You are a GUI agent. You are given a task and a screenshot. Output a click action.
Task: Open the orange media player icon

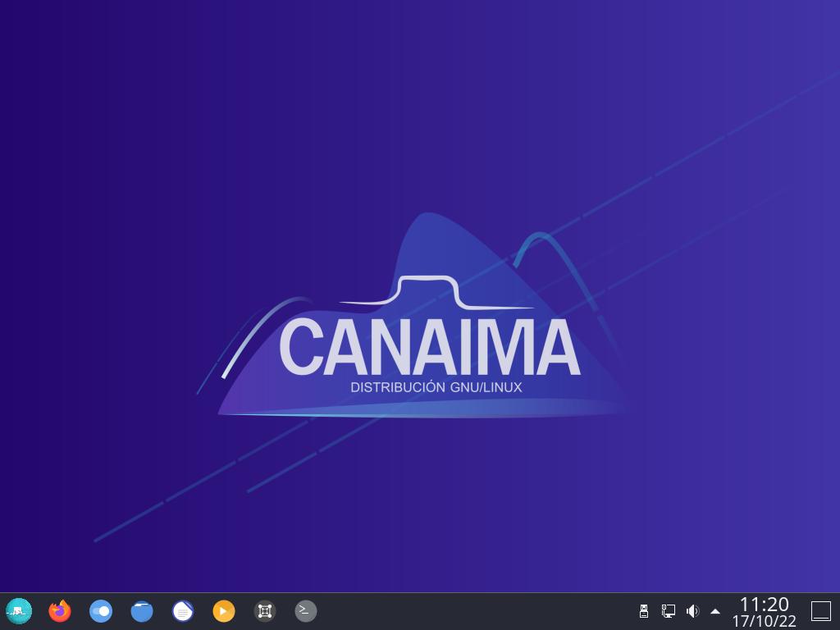[x=224, y=610]
